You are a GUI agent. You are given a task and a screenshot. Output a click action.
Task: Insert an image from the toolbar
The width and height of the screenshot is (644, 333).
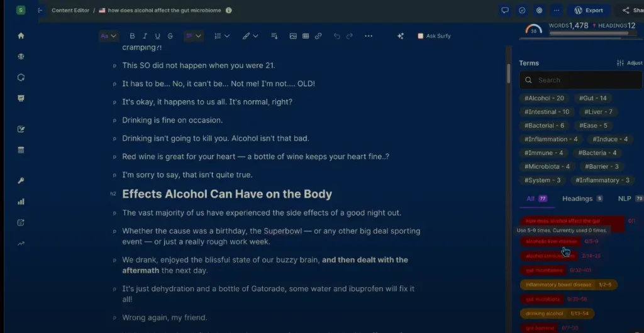coord(293,36)
